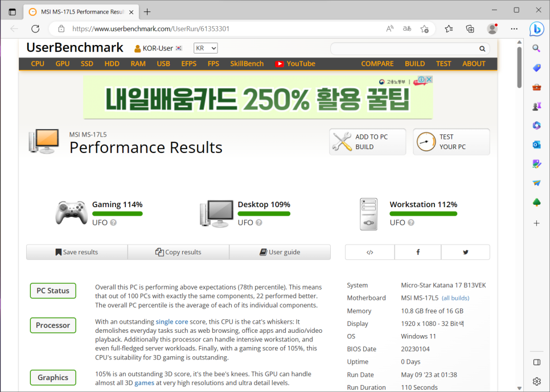Image resolution: width=550 pixels, height=392 pixels.
Task: Add this page to favorites star
Action: click(424, 29)
